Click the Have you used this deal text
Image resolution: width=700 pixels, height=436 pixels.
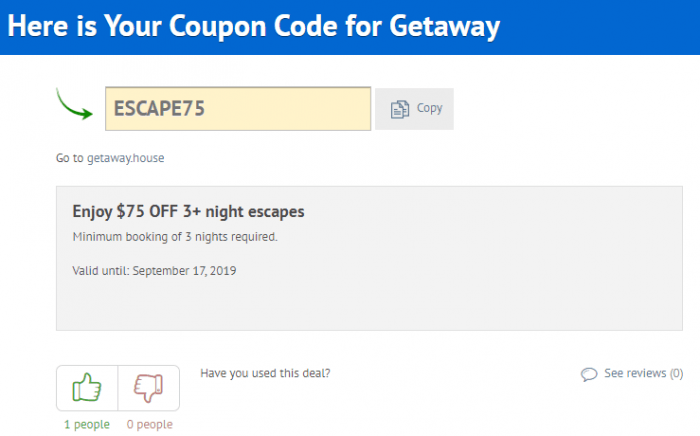pyautogui.click(x=265, y=373)
